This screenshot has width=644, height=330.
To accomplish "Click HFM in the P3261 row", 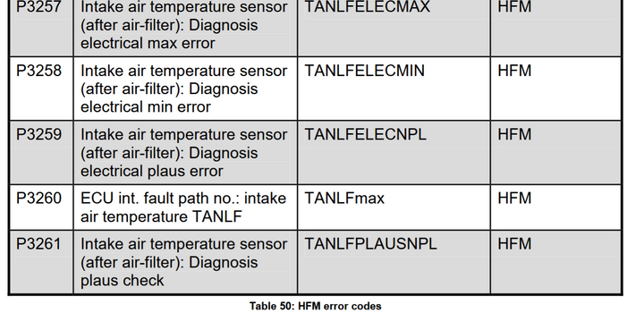I will coord(514,244).
